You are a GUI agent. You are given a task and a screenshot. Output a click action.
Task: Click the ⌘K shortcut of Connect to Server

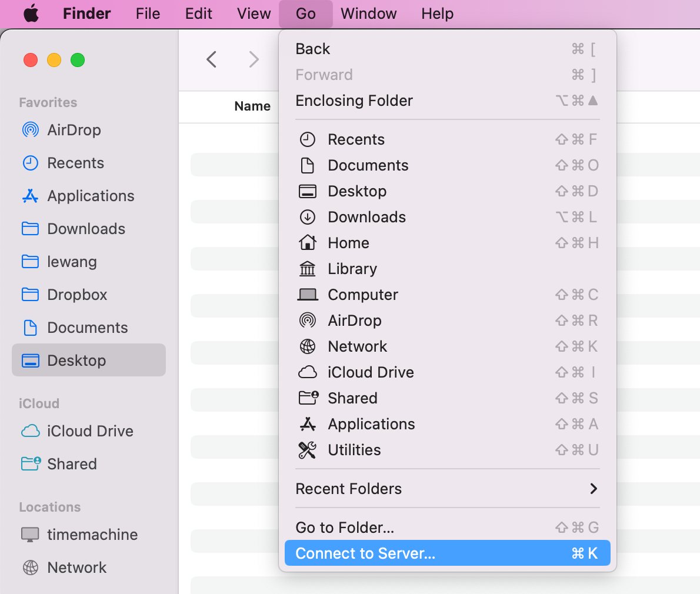point(585,553)
